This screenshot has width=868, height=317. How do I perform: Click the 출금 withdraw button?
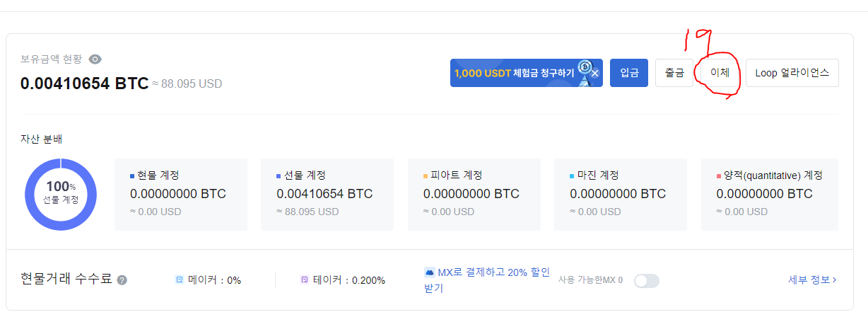pyautogui.click(x=674, y=73)
